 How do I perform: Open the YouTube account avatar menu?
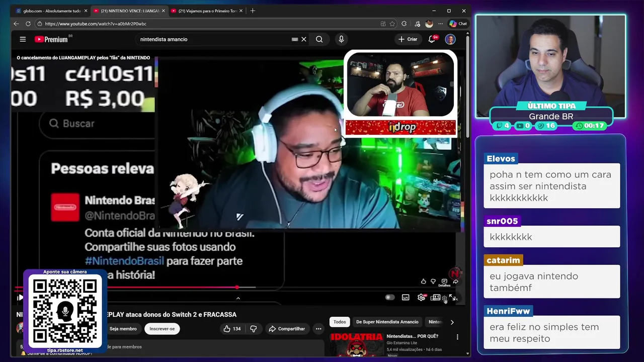pos(450,39)
